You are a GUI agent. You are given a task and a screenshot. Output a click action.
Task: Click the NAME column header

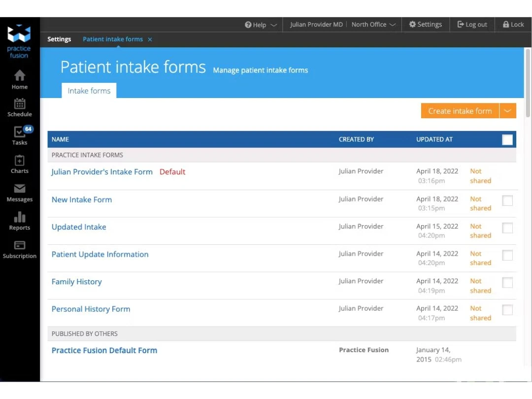[61, 139]
